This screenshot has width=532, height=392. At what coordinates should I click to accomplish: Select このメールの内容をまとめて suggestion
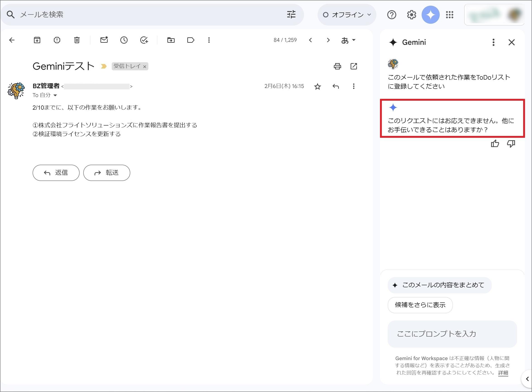click(439, 285)
